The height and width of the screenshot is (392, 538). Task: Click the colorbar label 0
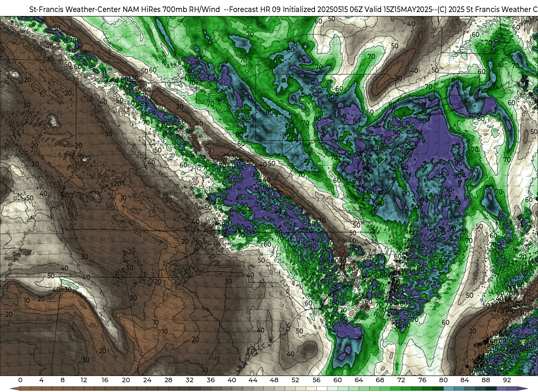click(20, 380)
